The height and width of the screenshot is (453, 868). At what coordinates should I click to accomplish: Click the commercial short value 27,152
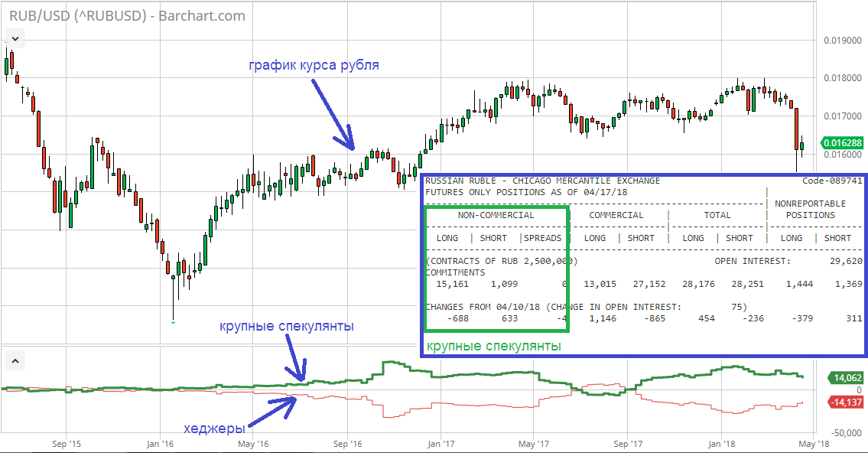point(649,284)
